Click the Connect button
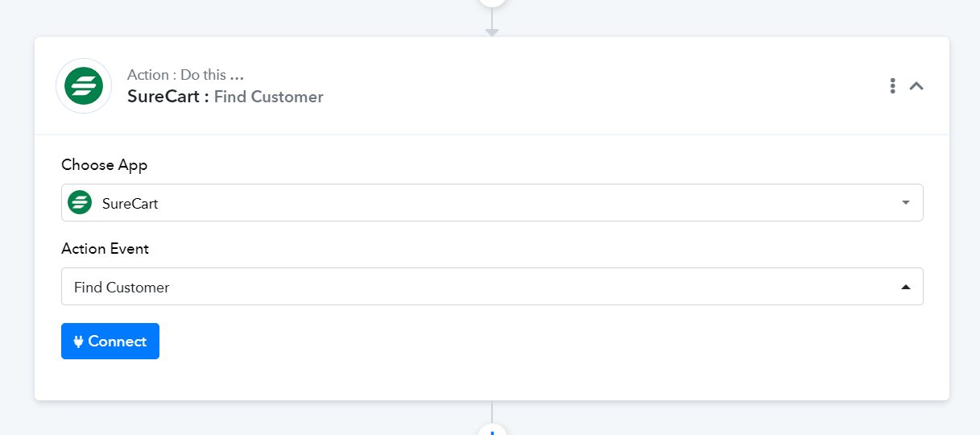This screenshot has height=435, width=980. click(110, 341)
